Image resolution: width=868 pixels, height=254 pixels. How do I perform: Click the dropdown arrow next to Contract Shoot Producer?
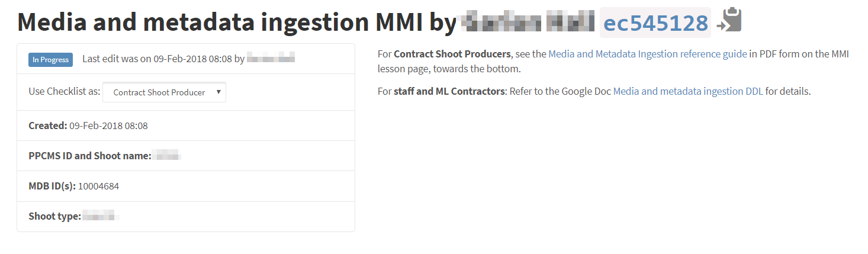(x=218, y=92)
